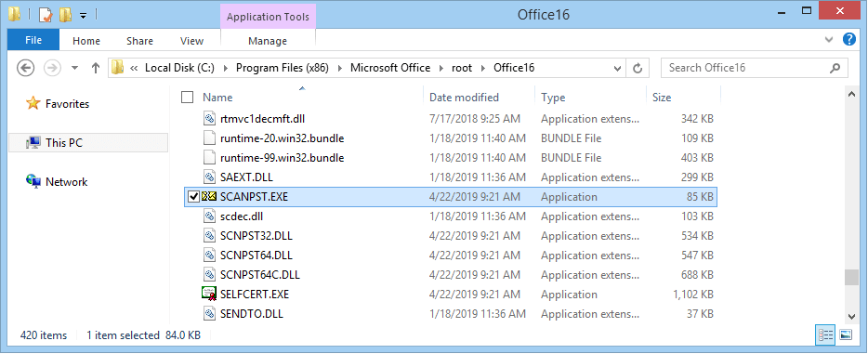This screenshot has height=354, width=868.
Task: Go back with the Back arrow
Action: coord(26,68)
